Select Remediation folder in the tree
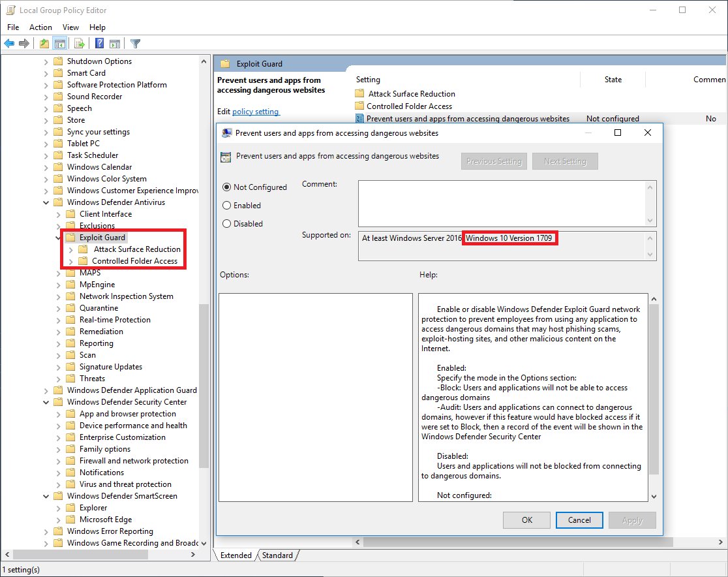Image resolution: width=728 pixels, height=577 pixels. [x=101, y=332]
